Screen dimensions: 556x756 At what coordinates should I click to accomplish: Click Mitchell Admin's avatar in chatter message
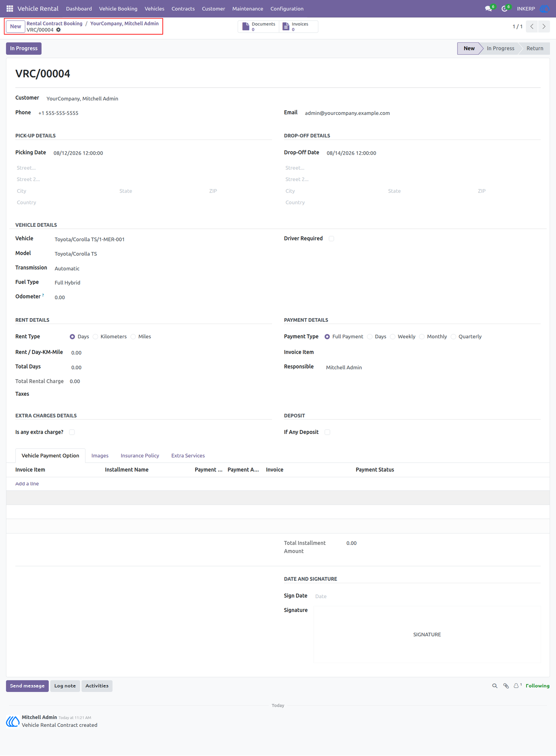(13, 721)
